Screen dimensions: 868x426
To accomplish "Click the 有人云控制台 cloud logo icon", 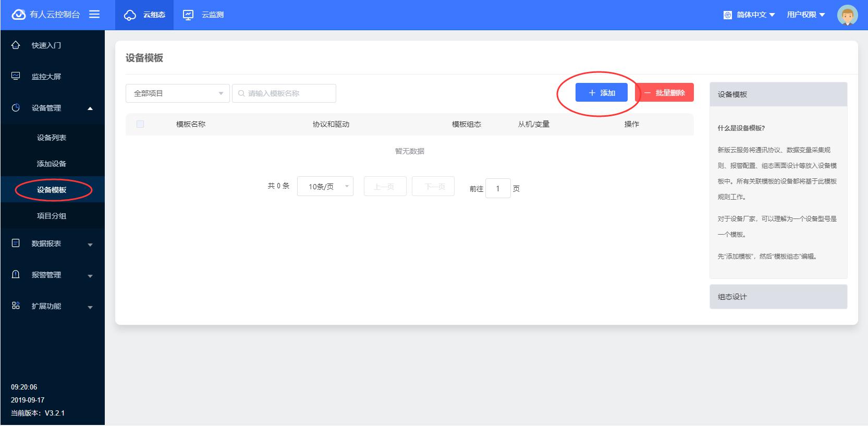I will click(18, 15).
